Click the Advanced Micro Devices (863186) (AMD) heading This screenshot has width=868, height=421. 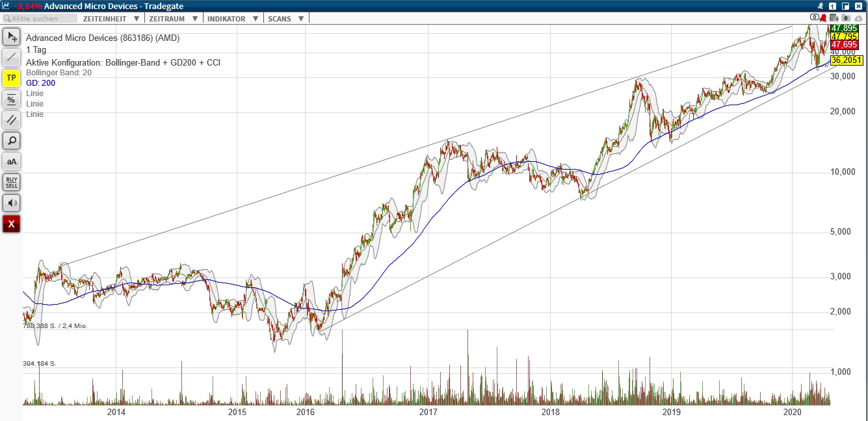(x=103, y=38)
